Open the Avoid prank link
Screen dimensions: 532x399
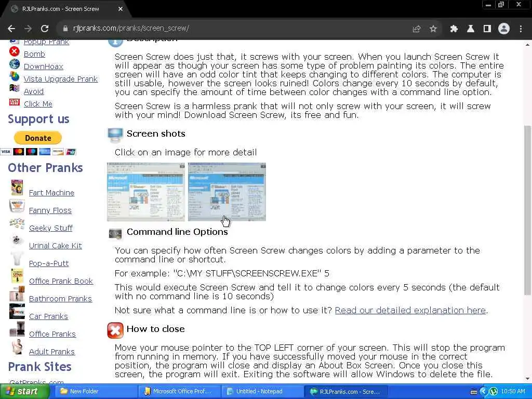(34, 91)
